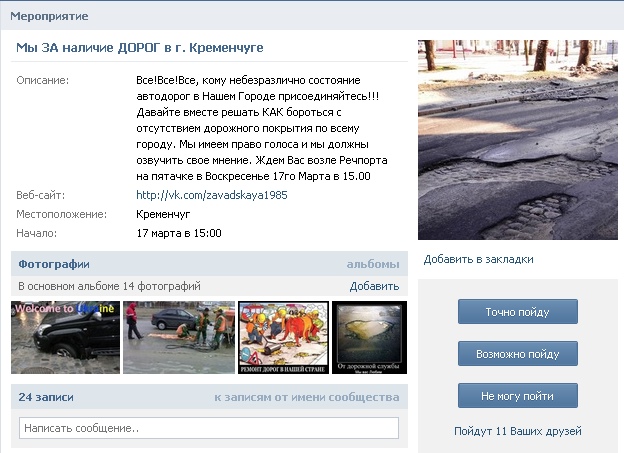
Task: Open the 'Пойдут 11 Ваших друзей' link
Action: 517,431
